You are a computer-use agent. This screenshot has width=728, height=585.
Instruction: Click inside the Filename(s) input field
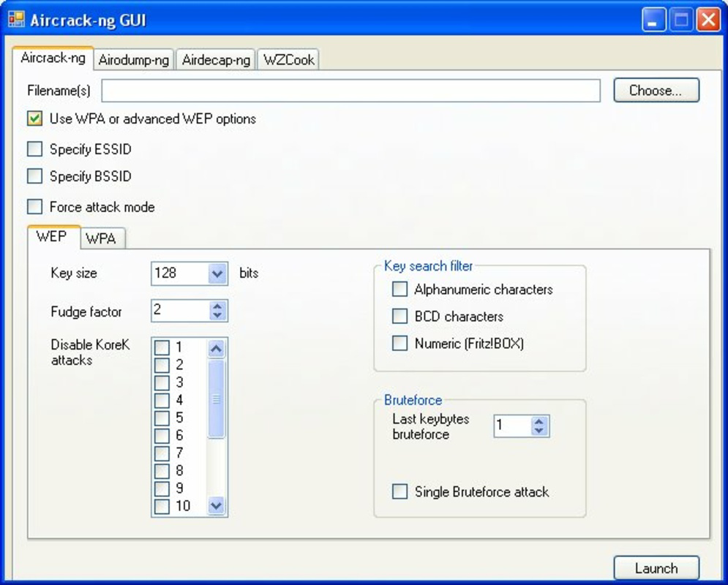click(351, 90)
